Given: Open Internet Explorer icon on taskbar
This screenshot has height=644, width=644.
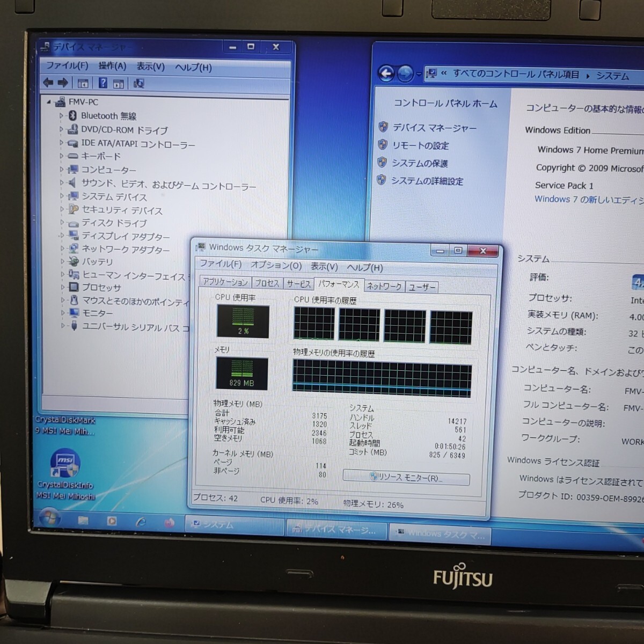Looking at the screenshot, I should (141, 521).
